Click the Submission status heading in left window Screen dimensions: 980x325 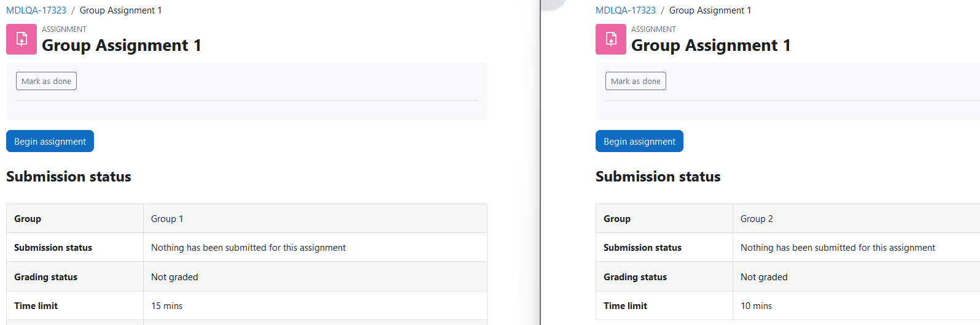pyautogui.click(x=69, y=177)
